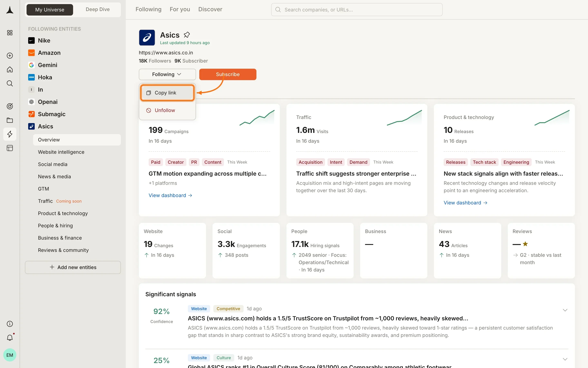Click the Competitive tag on first signal
The height and width of the screenshot is (368, 588).
click(228, 309)
